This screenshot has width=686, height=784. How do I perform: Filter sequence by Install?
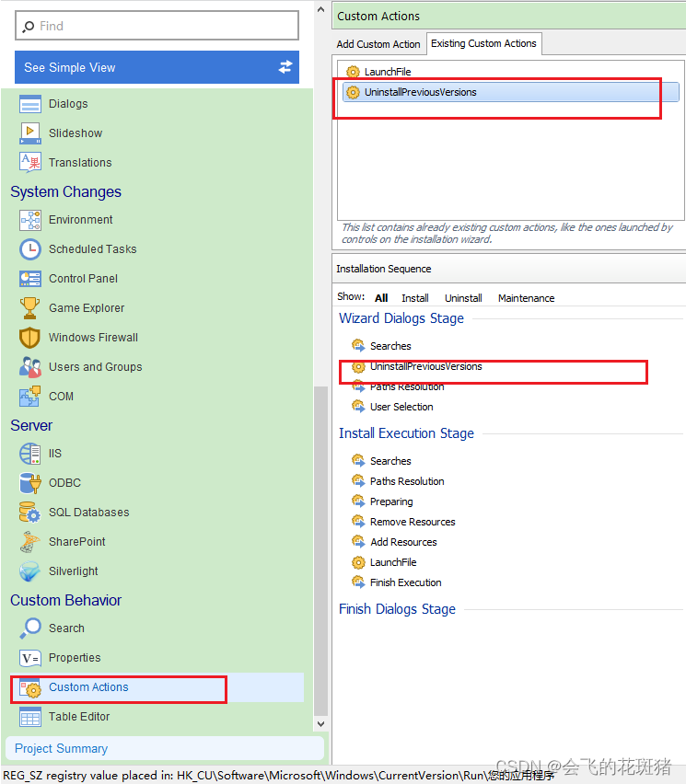tap(414, 298)
